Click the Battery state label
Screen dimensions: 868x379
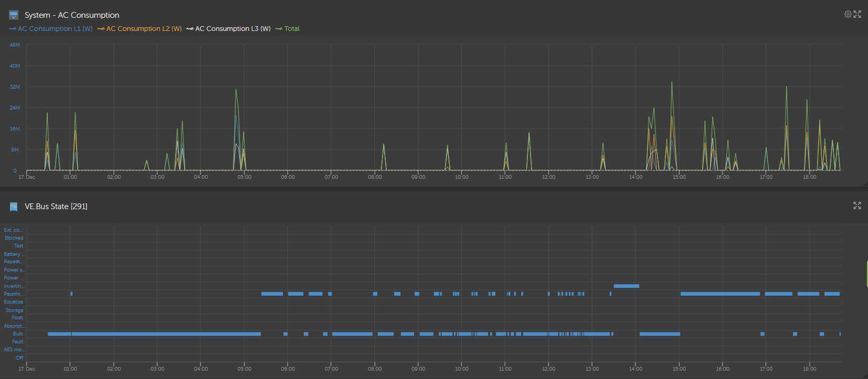coord(14,254)
